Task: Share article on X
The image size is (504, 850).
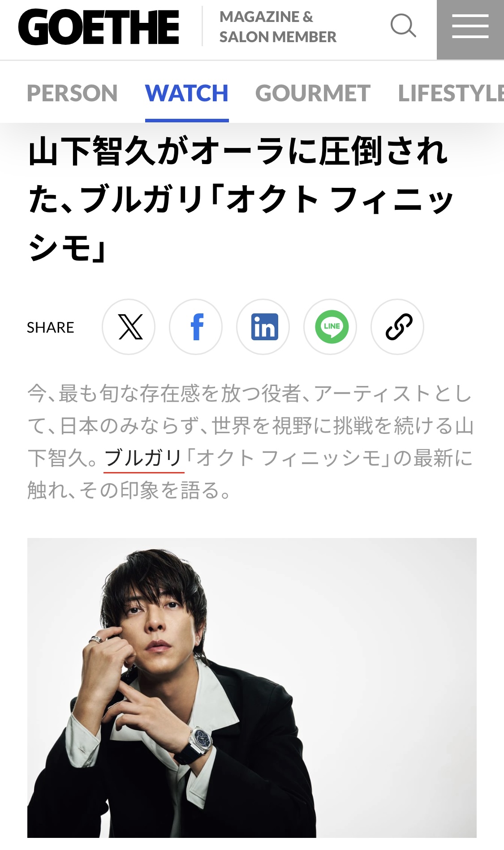Action: (x=129, y=327)
